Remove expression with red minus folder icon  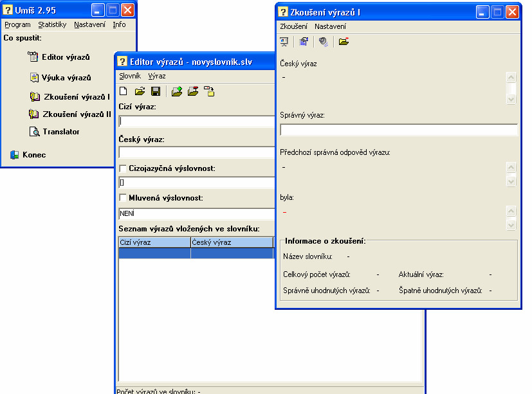tap(193, 91)
